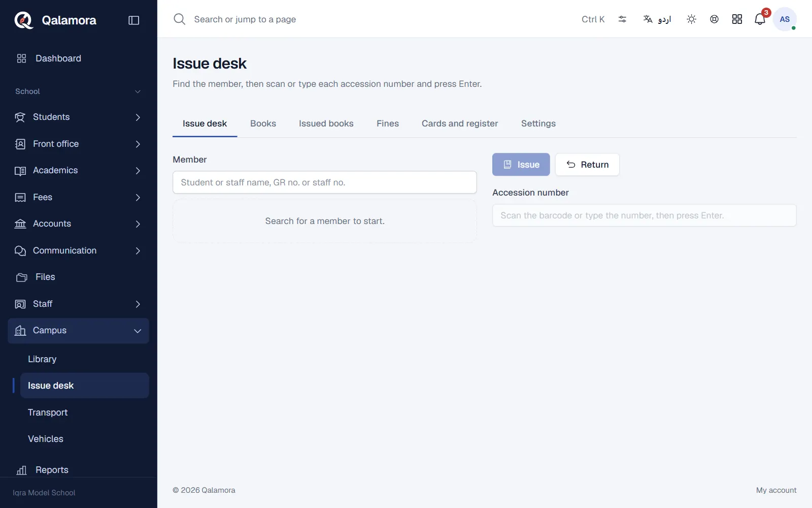
Task: Click the Urdu language label
Action: [x=664, y=19]
